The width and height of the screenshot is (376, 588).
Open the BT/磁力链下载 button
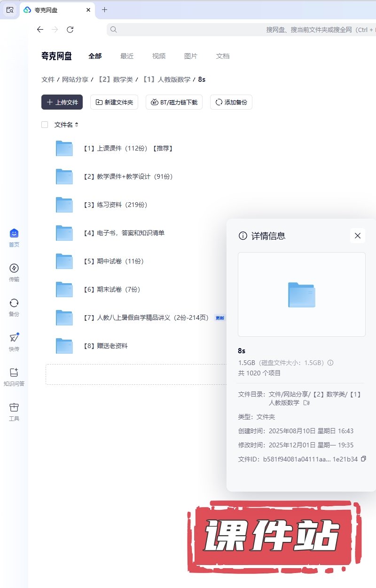click(174, 102)
